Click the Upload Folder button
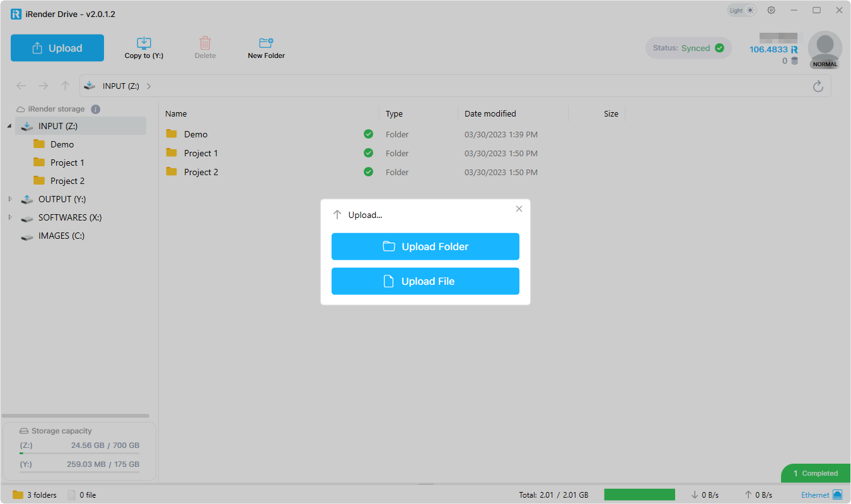This screenshot has width=851, height=504. [425, 246]
